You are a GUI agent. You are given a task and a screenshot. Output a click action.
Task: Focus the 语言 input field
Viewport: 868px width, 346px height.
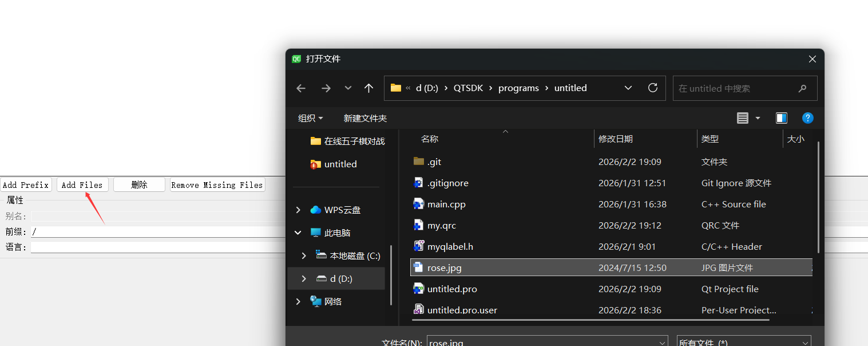pyautogui.click(x=158, y=247)
